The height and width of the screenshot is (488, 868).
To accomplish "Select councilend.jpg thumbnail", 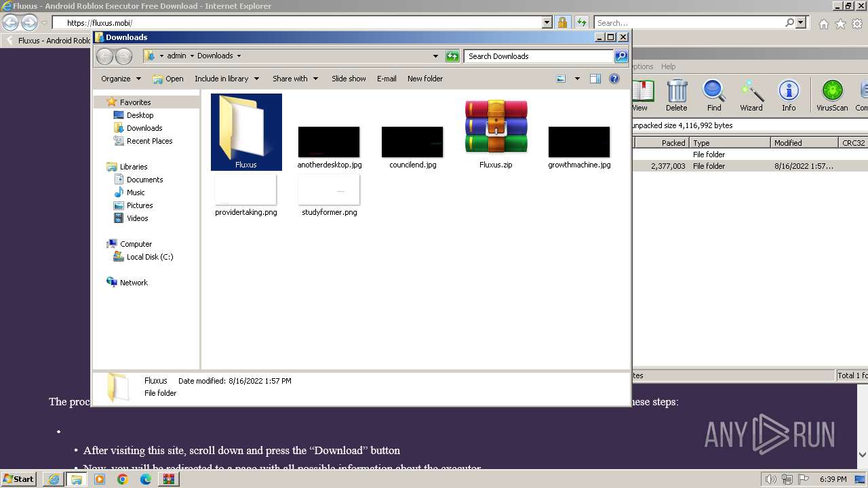I will (x=412, y=142).
